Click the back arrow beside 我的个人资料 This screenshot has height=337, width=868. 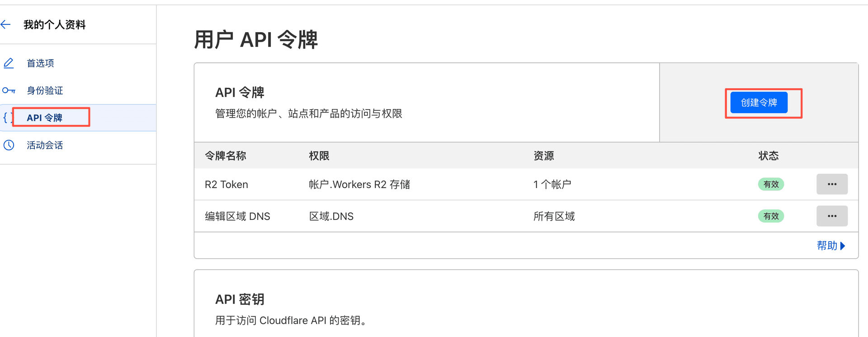pos(5,24)
